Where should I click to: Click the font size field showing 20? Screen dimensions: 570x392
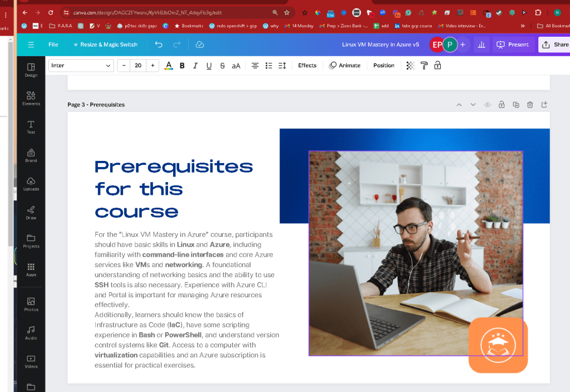coord(138,66)
